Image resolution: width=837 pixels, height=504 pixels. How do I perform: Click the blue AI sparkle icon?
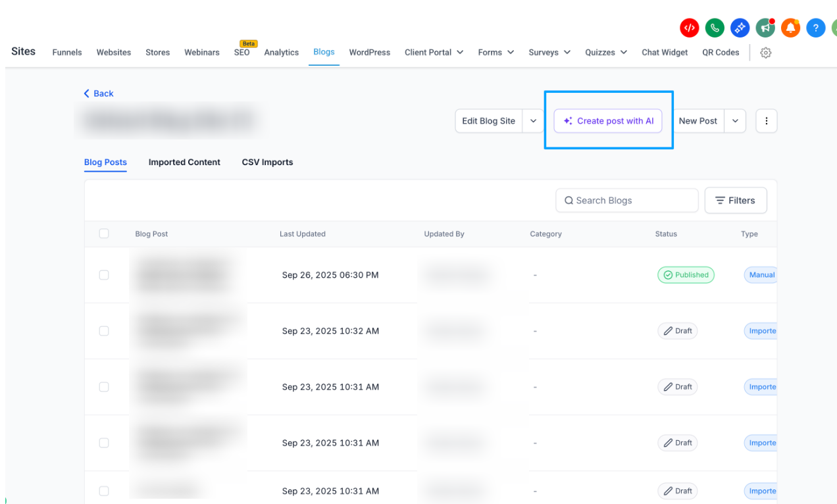(x=740, y=28)
